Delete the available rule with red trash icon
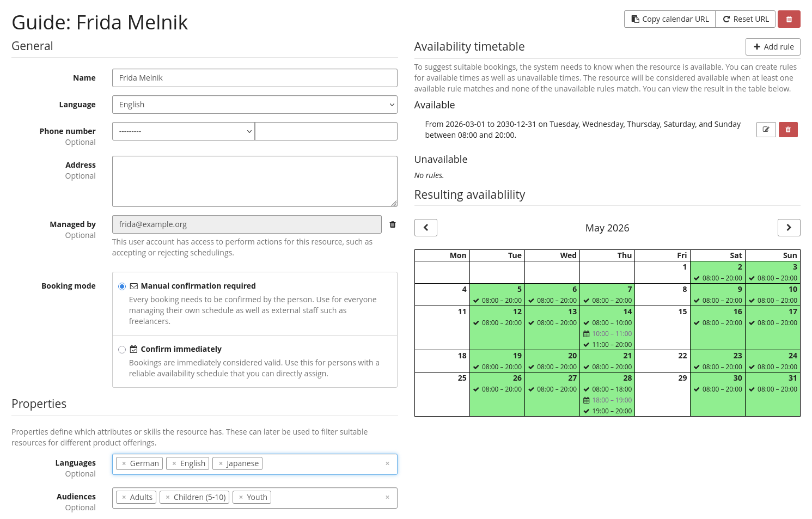Viewport: 812px width, 519px height. coord(788,130)
